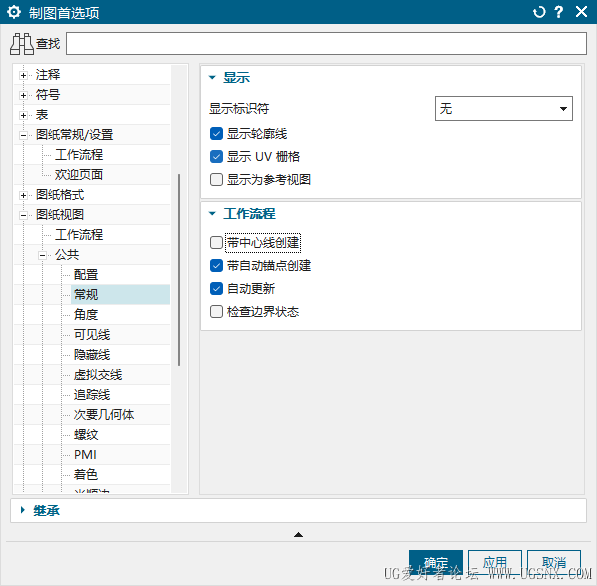Click the 注释 tree label
This screenshot has height=586, width=597.
pos(48,75)
